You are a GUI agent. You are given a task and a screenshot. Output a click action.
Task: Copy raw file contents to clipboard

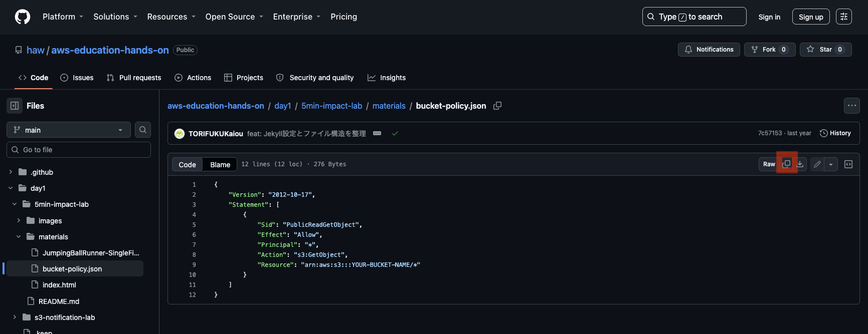pos(787,164)
